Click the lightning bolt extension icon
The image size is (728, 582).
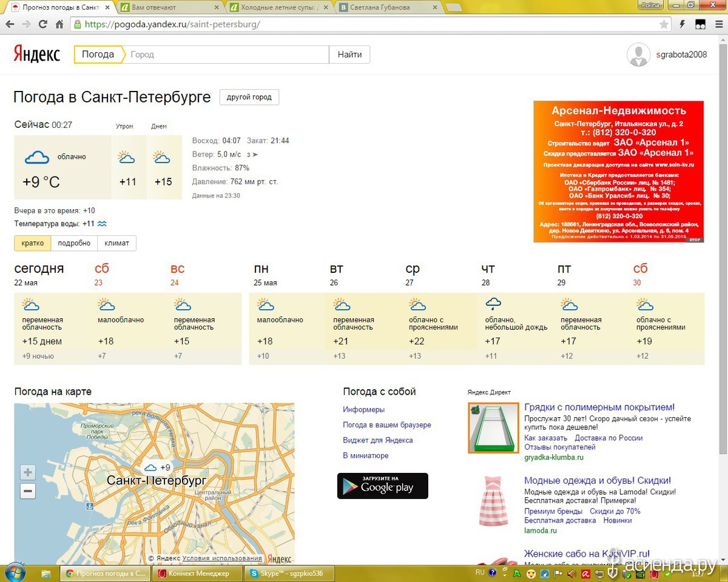[x=682, y=25]
